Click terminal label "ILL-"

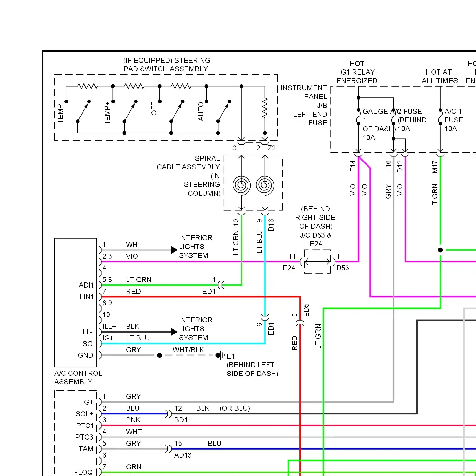coord(87,332)
